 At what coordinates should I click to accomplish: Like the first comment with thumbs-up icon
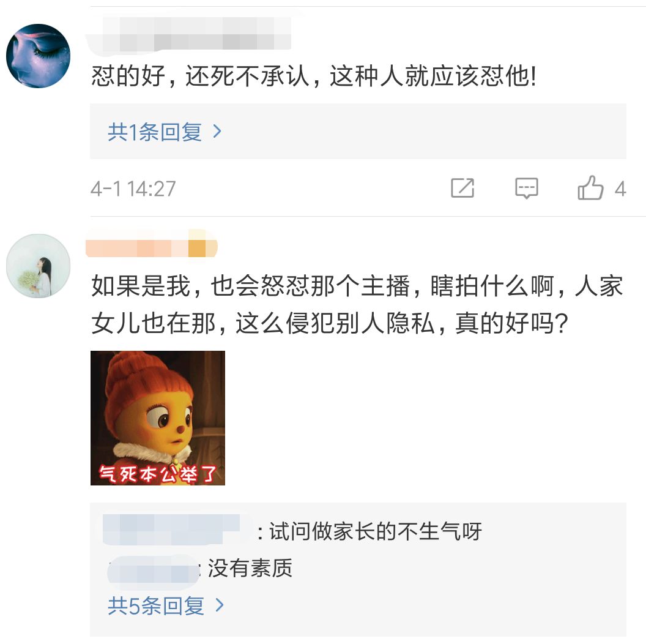(590, 188)
